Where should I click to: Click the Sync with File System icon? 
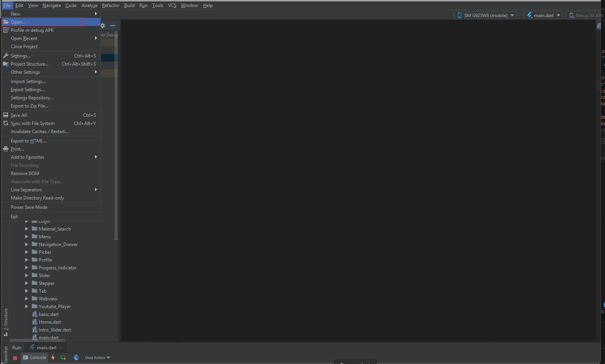pyautogui.click(x=6, y=123)
